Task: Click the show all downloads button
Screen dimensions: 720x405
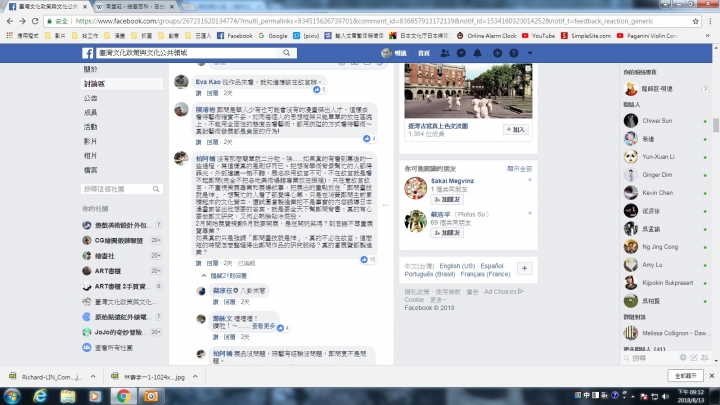Action: point(686,376)
